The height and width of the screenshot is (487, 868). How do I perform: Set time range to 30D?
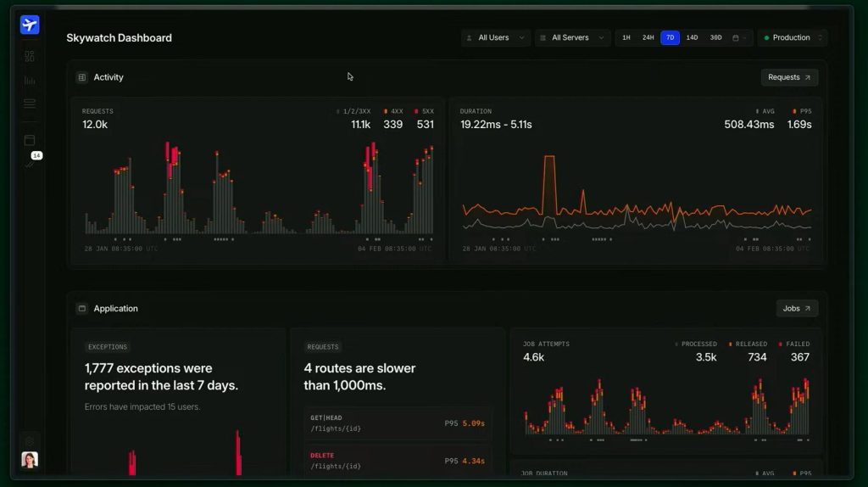715,38
